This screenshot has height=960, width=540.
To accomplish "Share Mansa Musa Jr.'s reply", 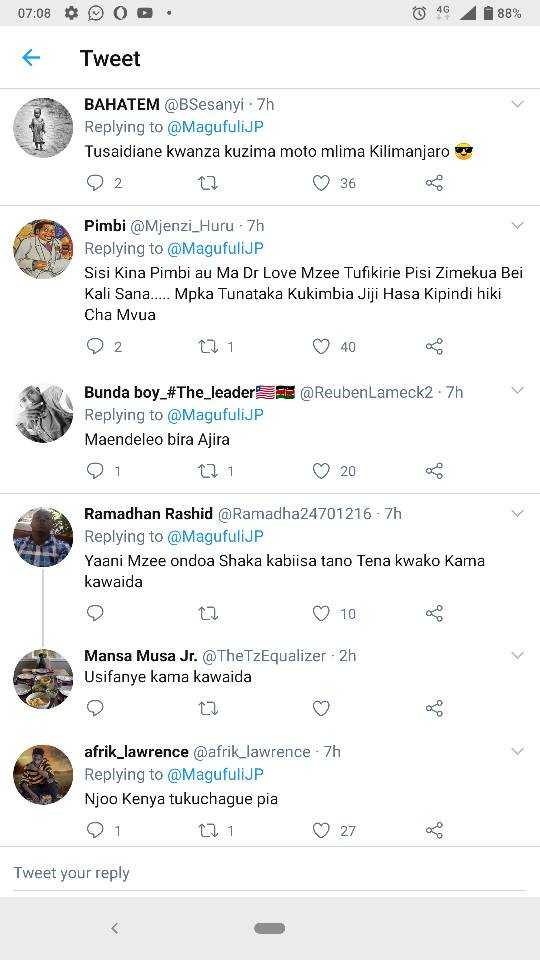I will pyautogui.click(x=434, y=708).
